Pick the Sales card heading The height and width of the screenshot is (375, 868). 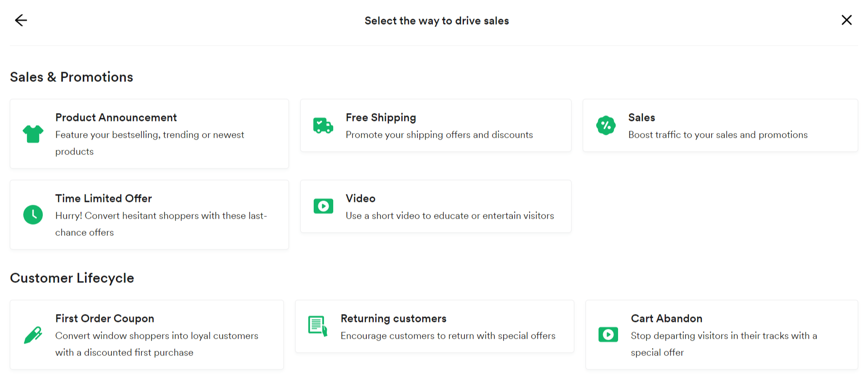coord(641,117)
